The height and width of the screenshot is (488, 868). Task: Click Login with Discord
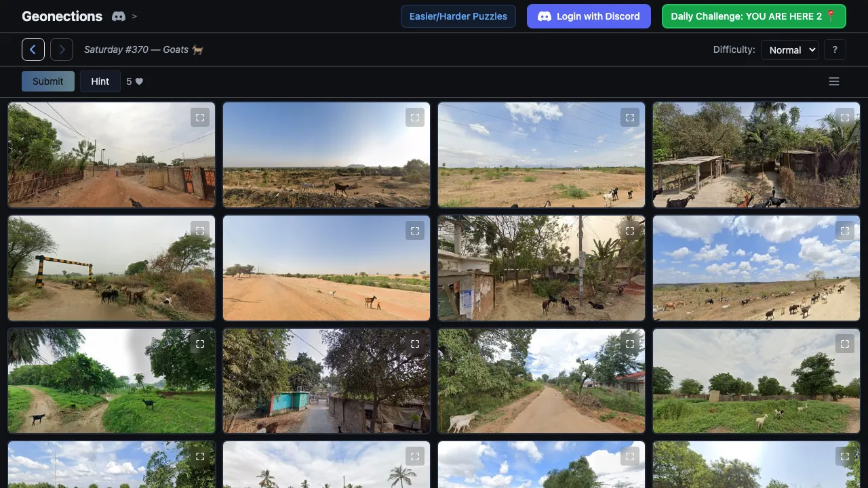(x=589, y=16)
